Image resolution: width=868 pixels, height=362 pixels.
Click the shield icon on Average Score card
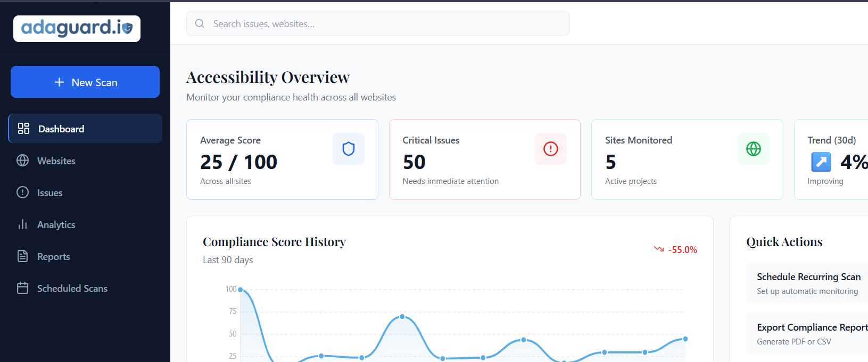pyautogui.click(x=349, y=149)
